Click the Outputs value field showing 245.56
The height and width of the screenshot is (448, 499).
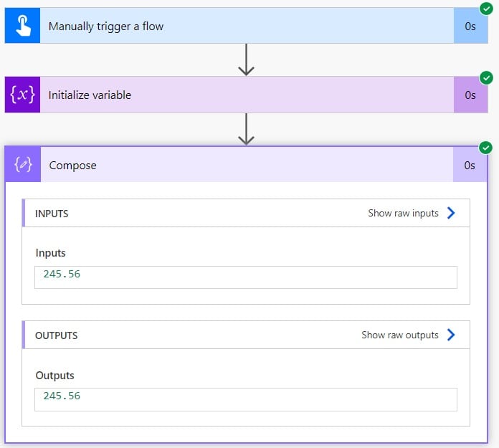click(x=246, y=399)
